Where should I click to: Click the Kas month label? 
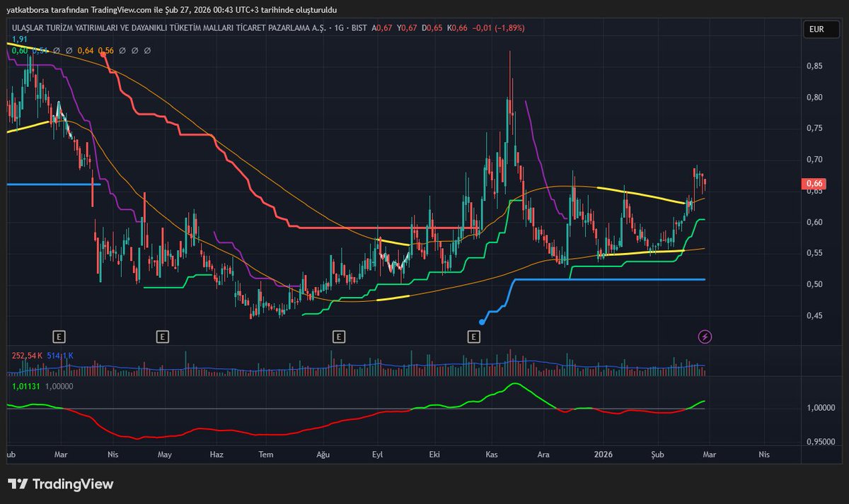(490, 456)
